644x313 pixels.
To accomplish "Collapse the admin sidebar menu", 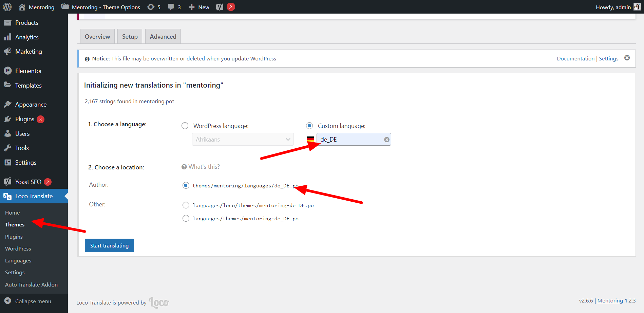I will pyautogui.click(x=28, y=301).
